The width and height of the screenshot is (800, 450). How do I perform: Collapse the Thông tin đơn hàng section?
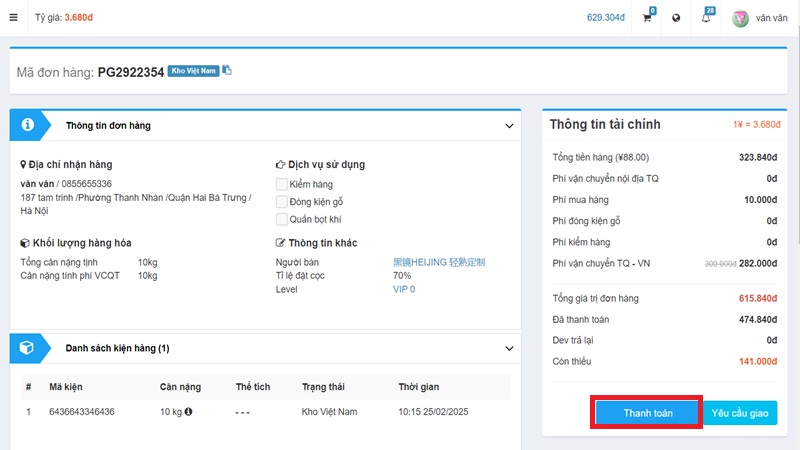point(509,126)
